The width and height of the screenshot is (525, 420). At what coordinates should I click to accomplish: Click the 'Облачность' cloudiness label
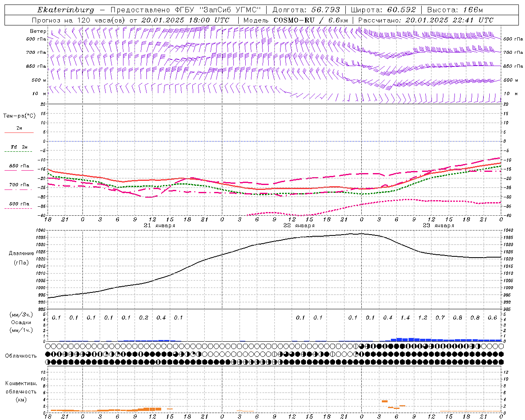coord(21,356)
